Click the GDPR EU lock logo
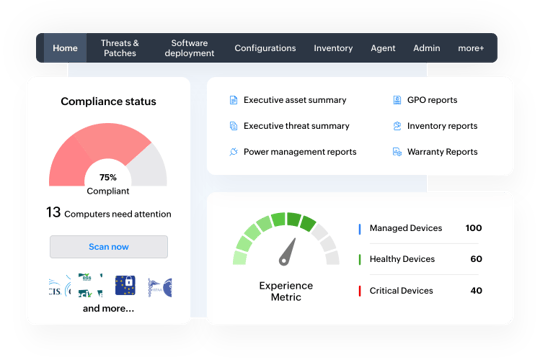 [x=125, y=285]
